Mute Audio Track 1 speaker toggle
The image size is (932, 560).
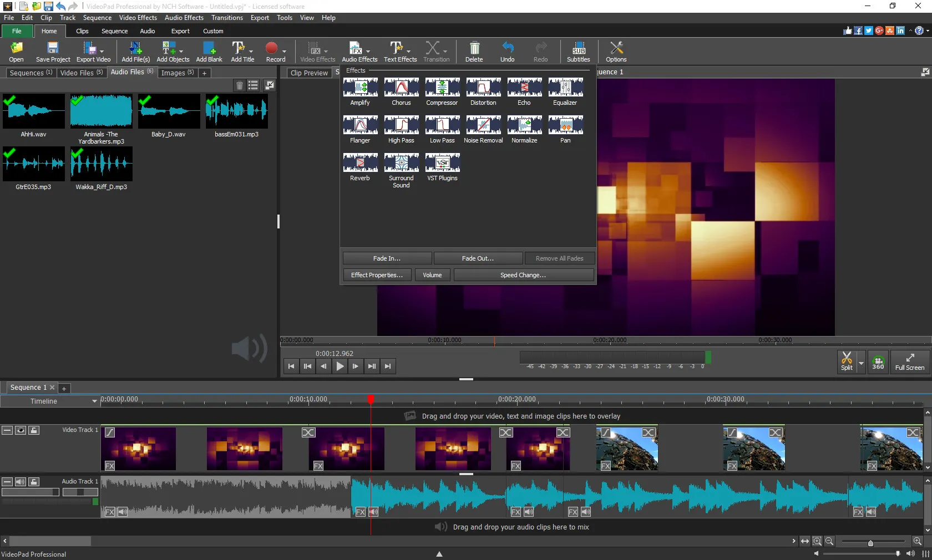[x=21, y=482]
